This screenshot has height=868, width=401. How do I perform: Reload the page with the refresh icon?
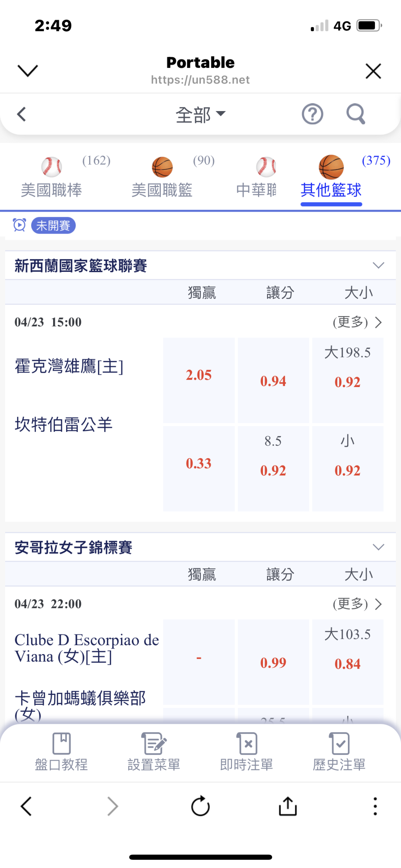(200, 806)
